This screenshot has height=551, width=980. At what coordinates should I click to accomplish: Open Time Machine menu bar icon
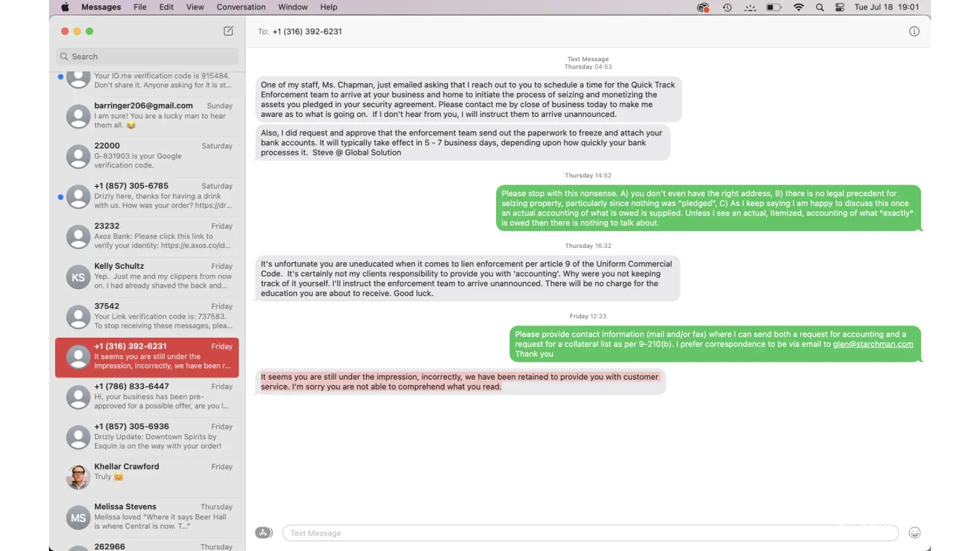click(x=727, y=7)
